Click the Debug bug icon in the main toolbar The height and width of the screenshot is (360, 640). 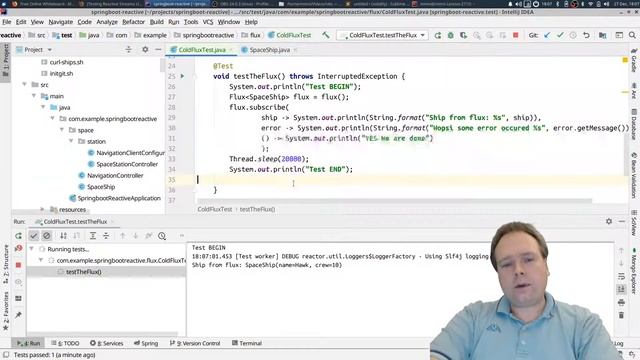coord(450,36)
